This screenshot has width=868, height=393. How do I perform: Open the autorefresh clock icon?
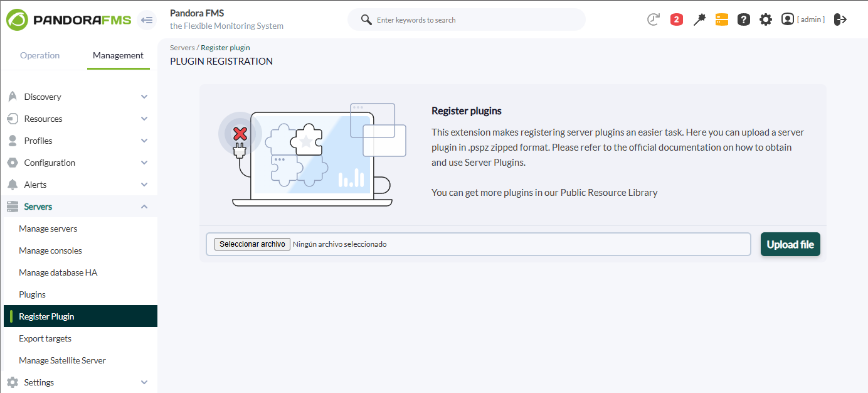(x=654, y=19)
